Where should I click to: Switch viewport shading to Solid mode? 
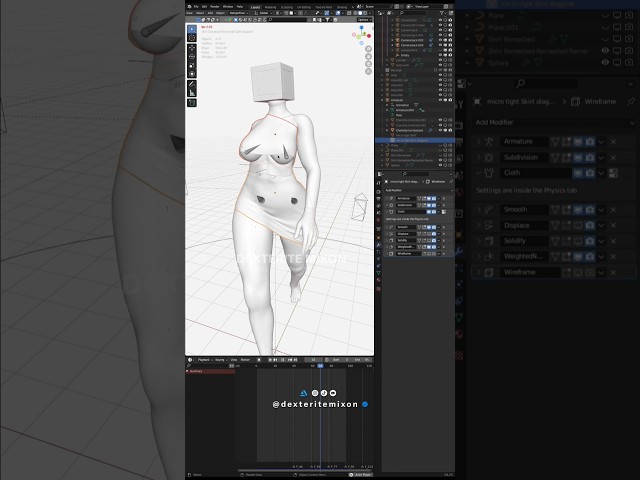[360, 13]
